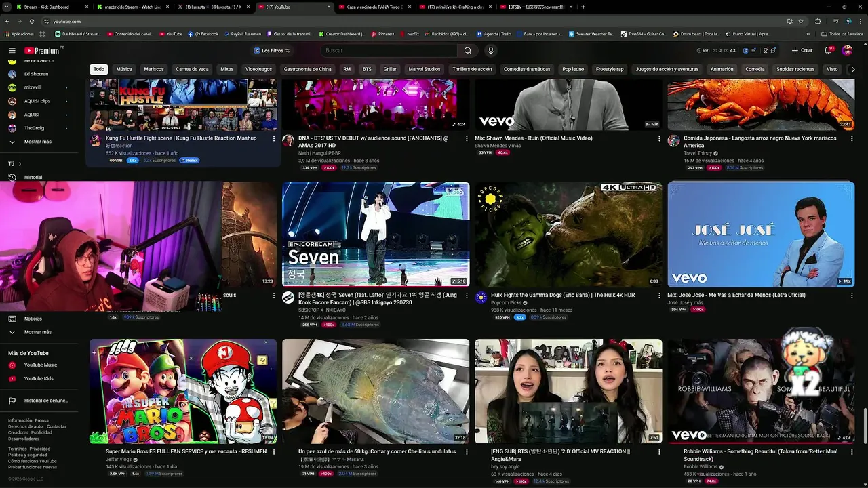Open the YouTube hamburger guide menu
Image resolution: width=868 pixels, height=488 pixels.
12,51
